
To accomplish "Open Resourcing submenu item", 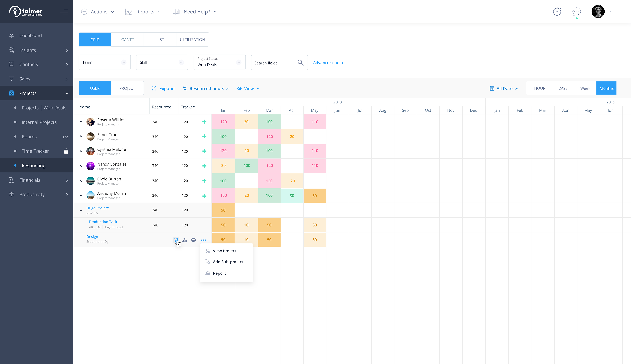I will pyautogui.click(x=36, y=166).
